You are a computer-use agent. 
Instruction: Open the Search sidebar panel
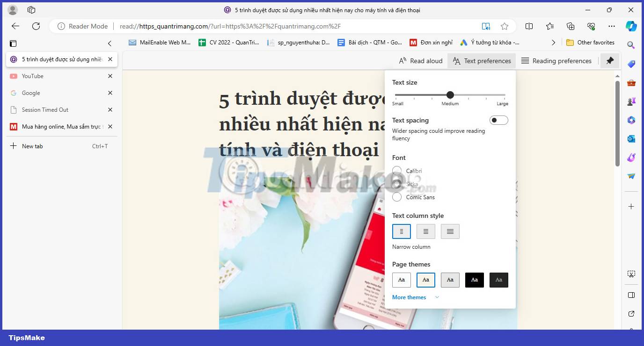pyautogui.click(x=631, y=45)
